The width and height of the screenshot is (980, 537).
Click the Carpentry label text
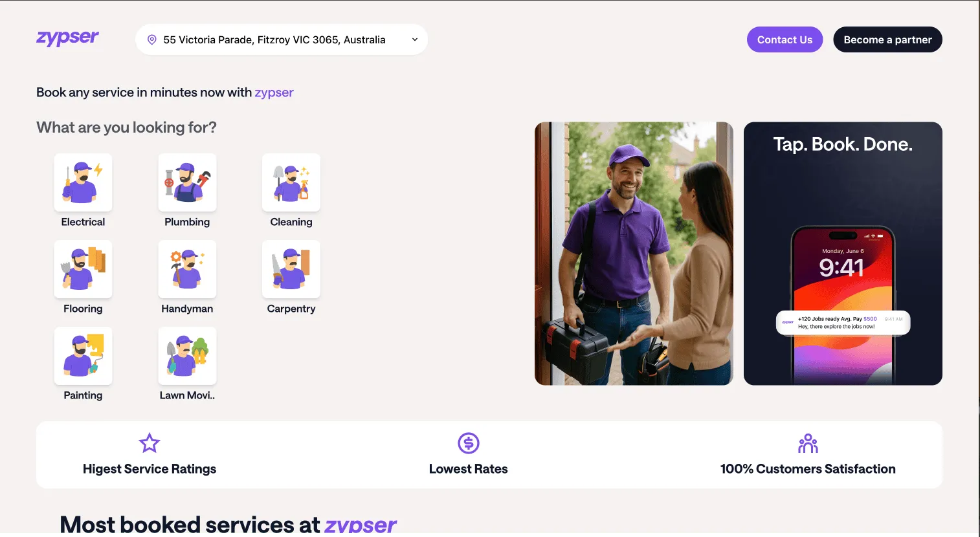pyautogui.click(x=291, y=309)
